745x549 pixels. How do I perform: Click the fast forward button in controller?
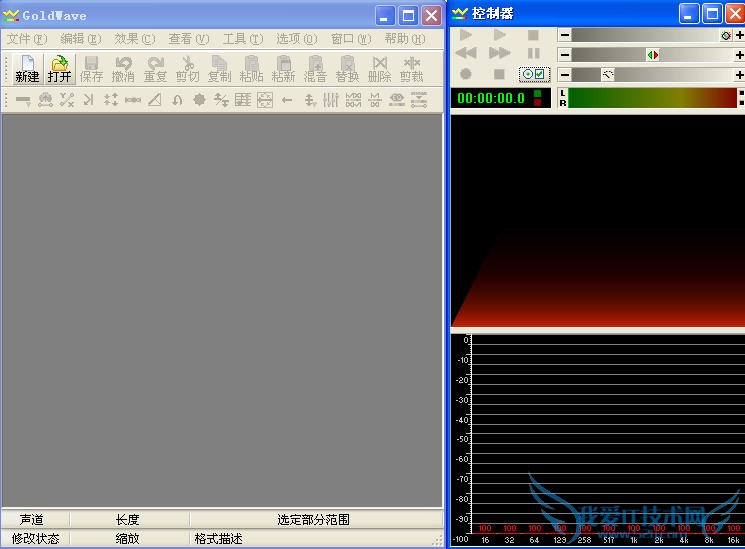point(499,54)
